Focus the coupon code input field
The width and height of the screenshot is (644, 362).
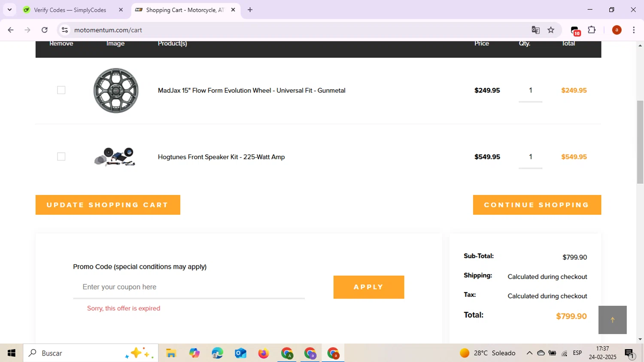pos(189,287)
